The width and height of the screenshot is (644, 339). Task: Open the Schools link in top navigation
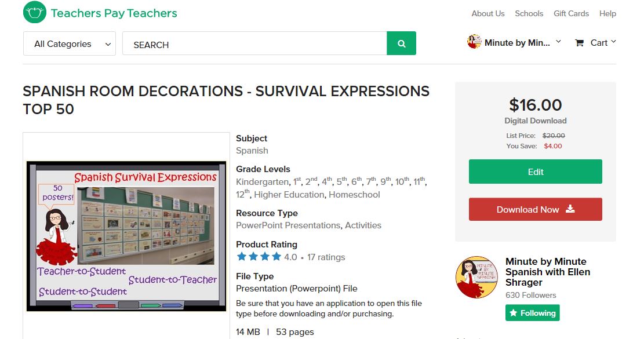pos(529,13)
